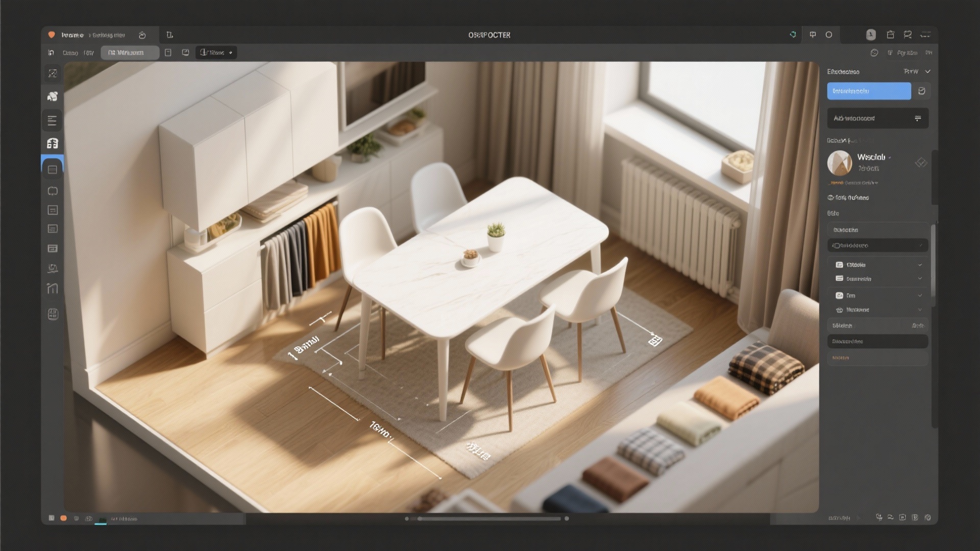Click the diamond icon beside the Wsclob material
The height and width of the screenshot is (551, 980).
pos(921,163)
